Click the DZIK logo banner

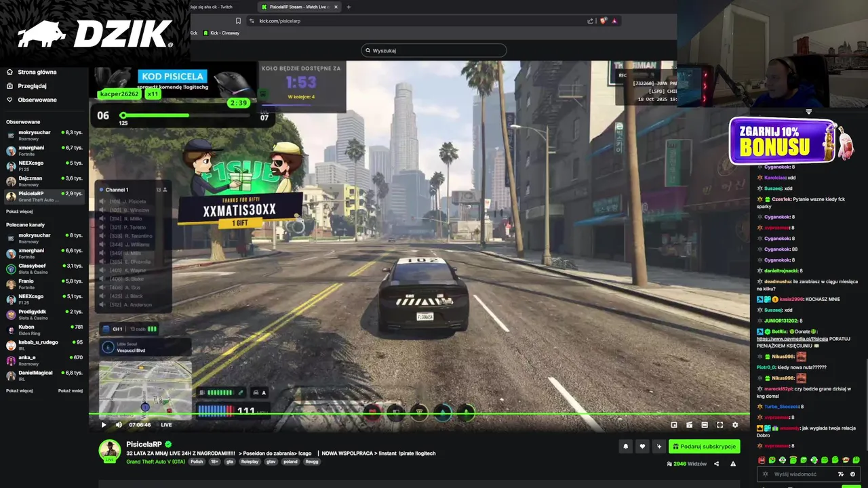pyautogui.click(x=95, y=33)
